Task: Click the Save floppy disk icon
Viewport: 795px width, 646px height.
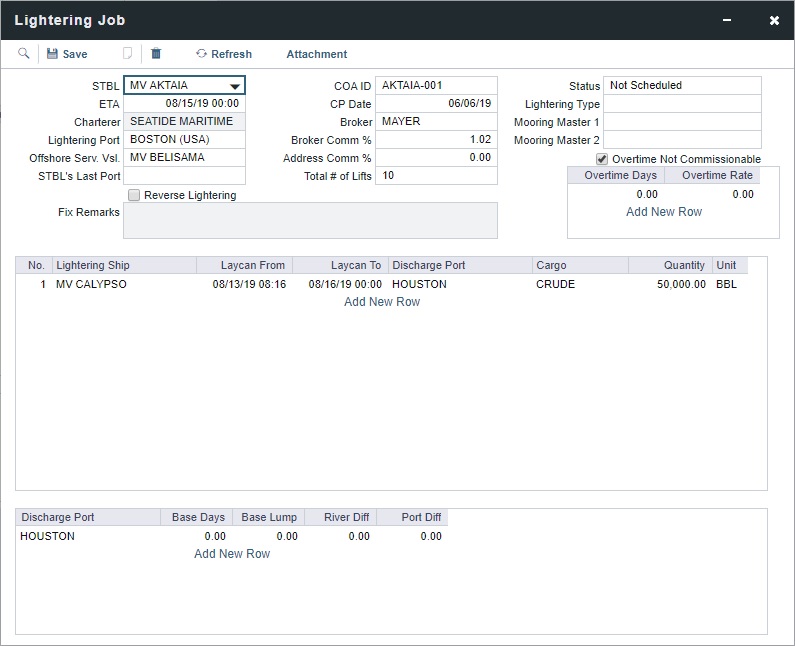Action: [x=53, y=54]
